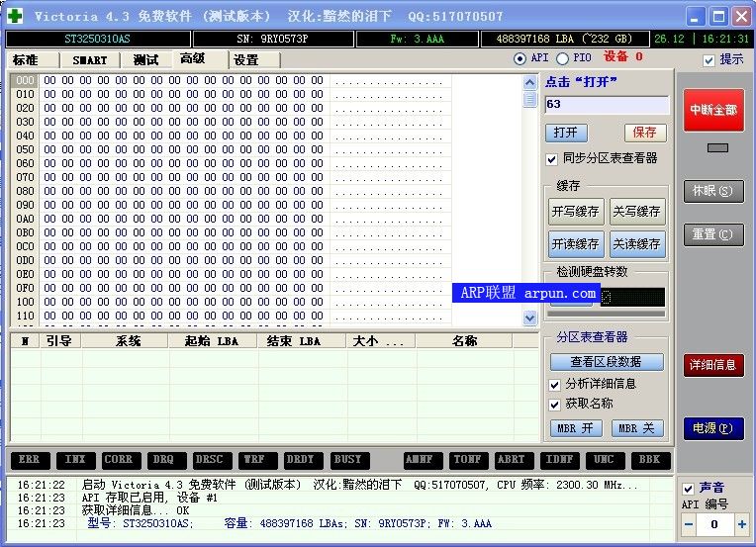Click the 名称 column header
This screenshot has height=547, width=756.
click(x=464, y=341)
